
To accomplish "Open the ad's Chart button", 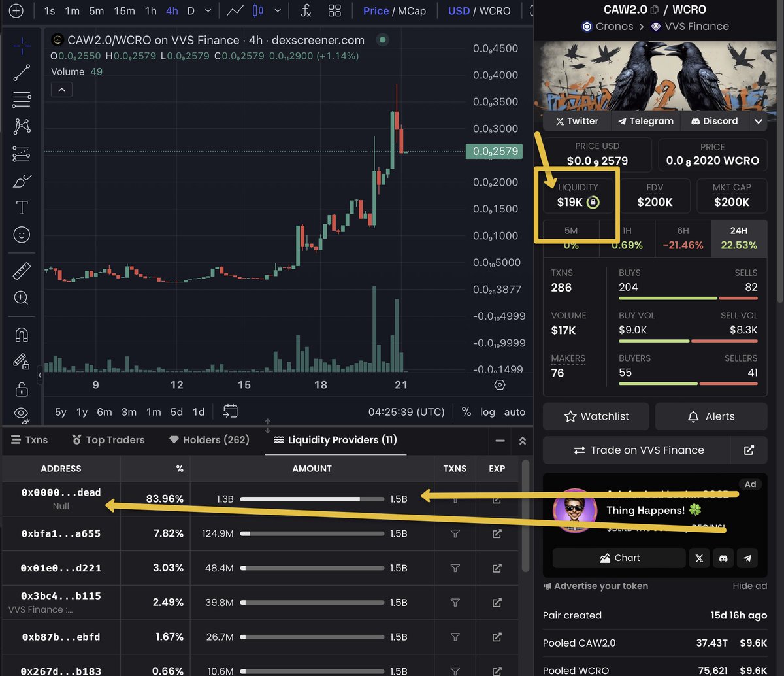I will click(619, 558).
